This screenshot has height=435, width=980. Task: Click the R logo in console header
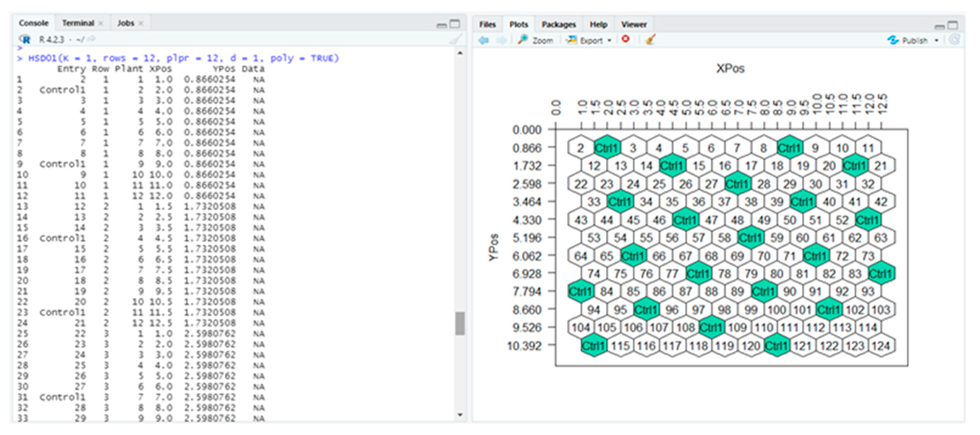click(x=25, y=39)
